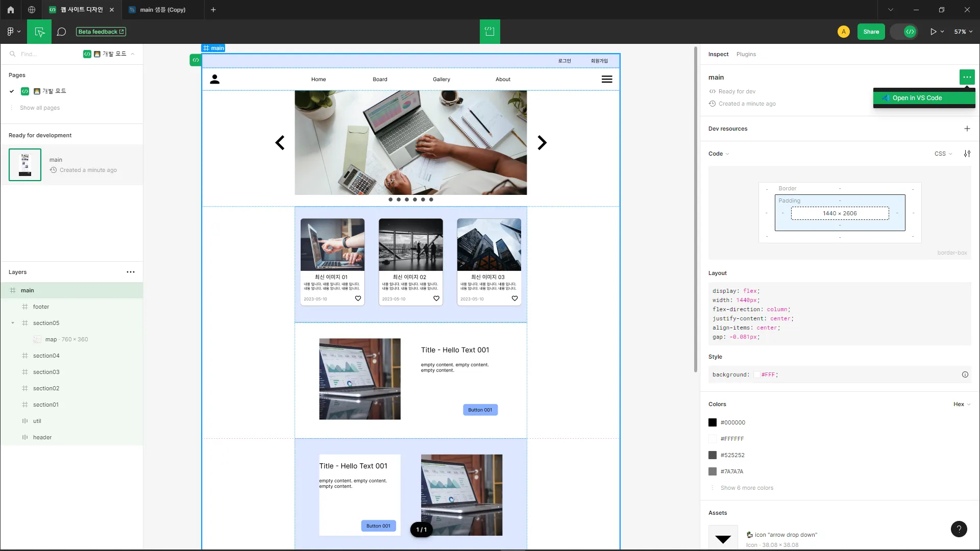
Task: Add a dev resource with plus icon
Action: (x=967, y=129)
